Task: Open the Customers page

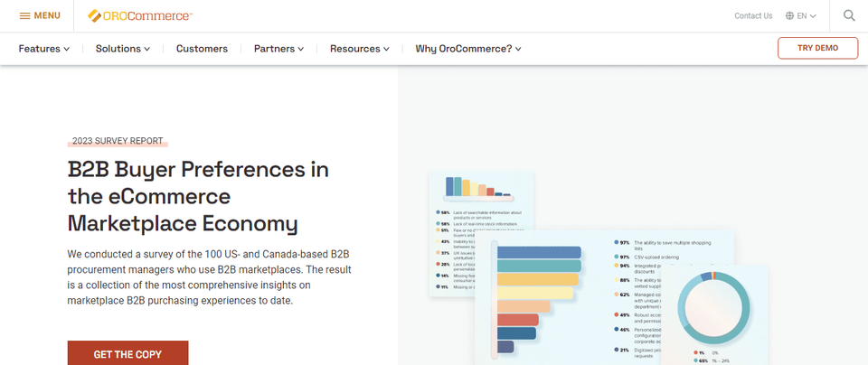Action: pos(202,49)
